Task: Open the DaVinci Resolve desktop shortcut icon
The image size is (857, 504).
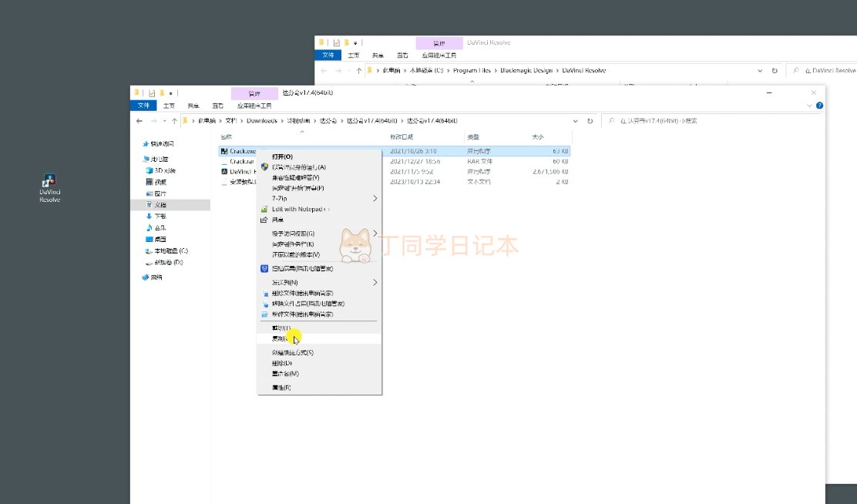Action: coord(49,183)
